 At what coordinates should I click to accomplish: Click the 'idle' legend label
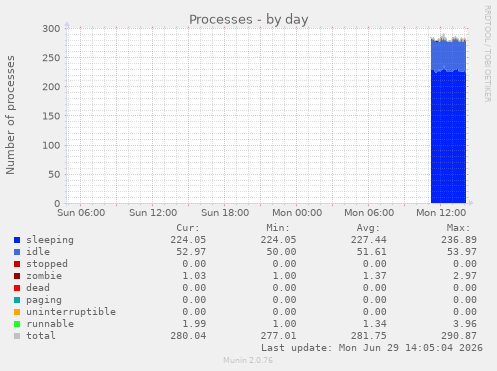tap(38, 252)
